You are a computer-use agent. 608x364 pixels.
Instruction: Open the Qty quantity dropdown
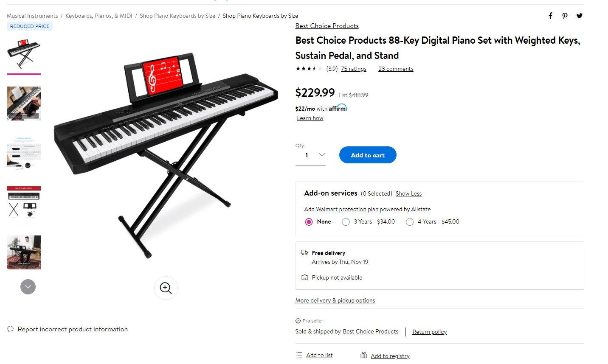click(x=310, y=155)
